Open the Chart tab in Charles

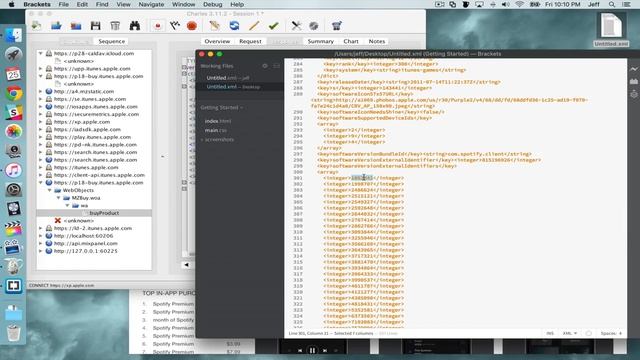tap(351, 41)
